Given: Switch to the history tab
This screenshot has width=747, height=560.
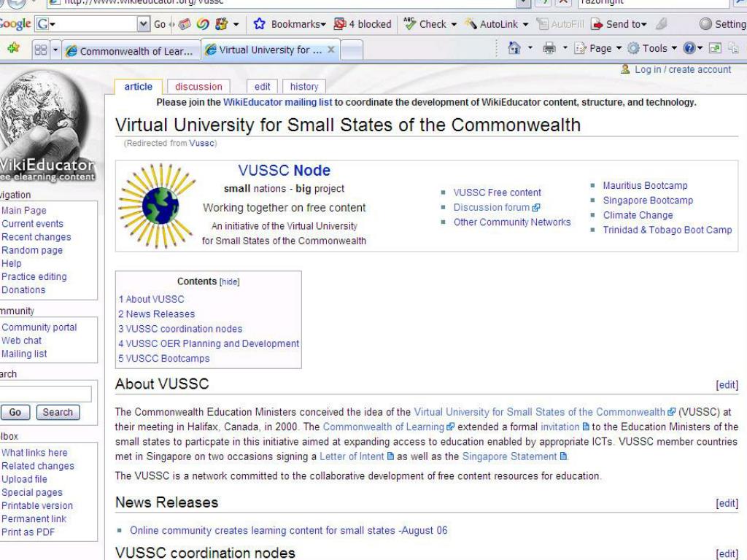Looking at the screenshot, I should click(304, 87).
